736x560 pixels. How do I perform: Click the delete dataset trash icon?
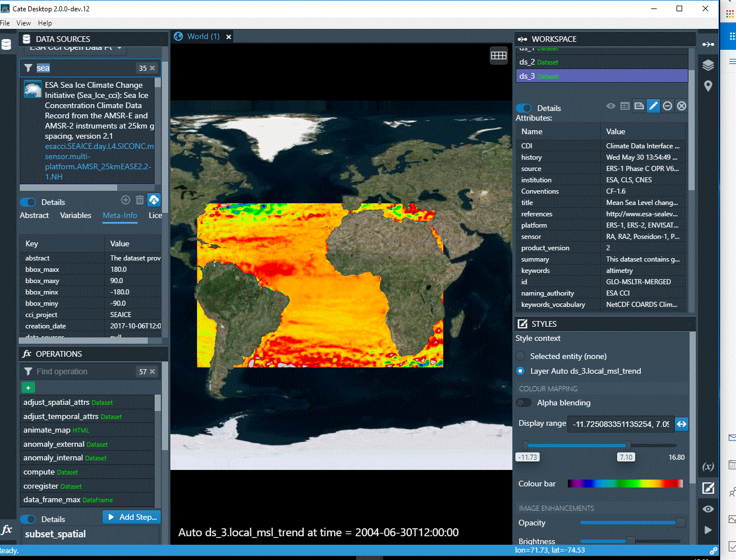coord(139,199)
